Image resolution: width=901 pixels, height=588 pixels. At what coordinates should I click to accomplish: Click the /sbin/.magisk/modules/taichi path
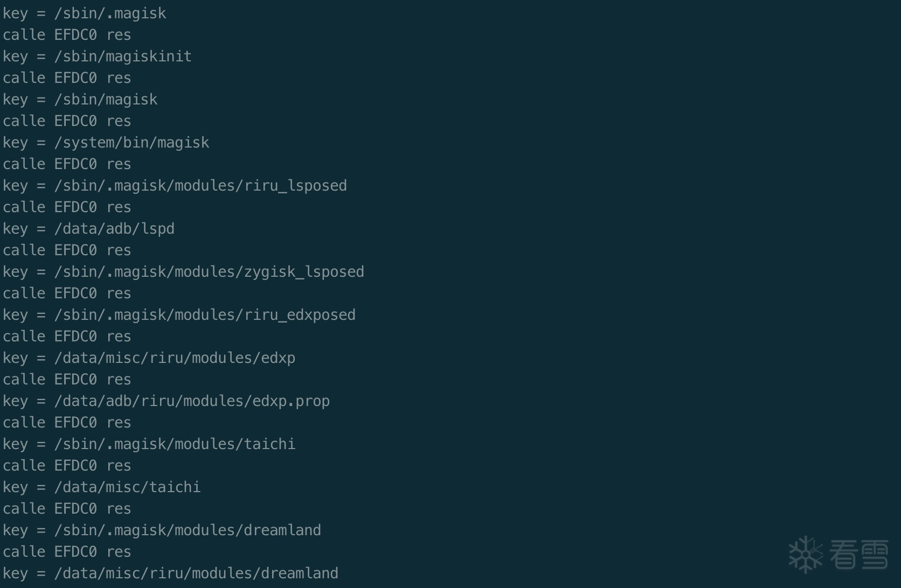[x=175, y=444]
